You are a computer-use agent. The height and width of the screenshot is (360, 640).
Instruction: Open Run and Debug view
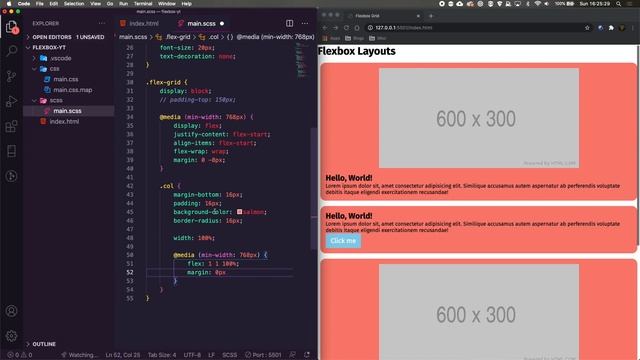pos(11,101)
